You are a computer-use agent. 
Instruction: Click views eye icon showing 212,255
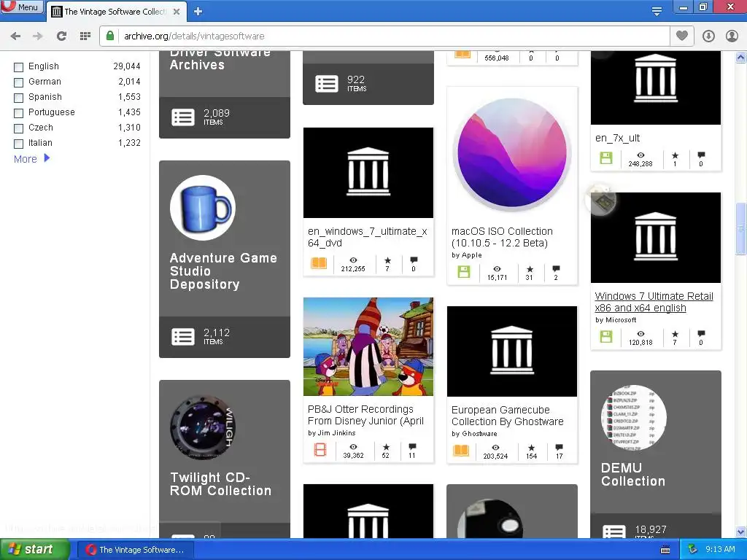[353, 260]
